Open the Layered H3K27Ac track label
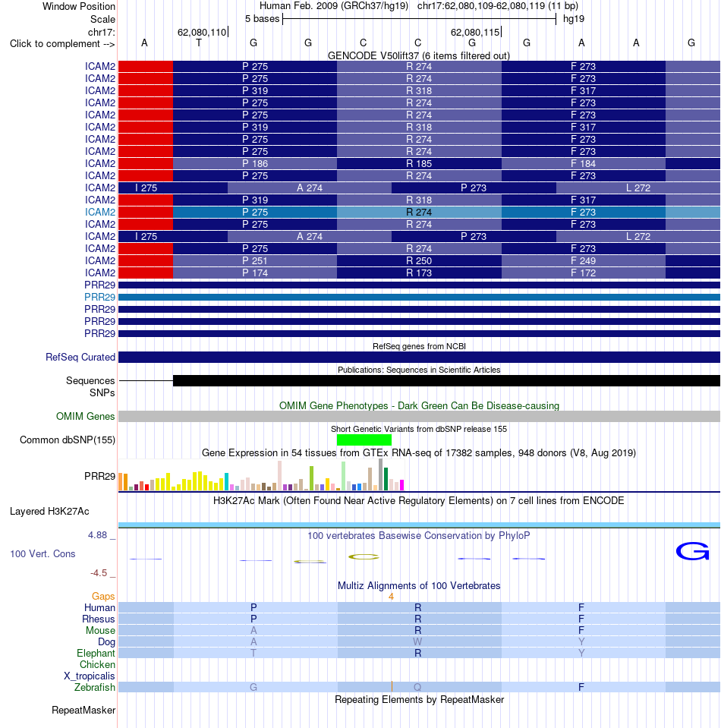The width and height of the screenshot is (721, 728). click(49, 511)
